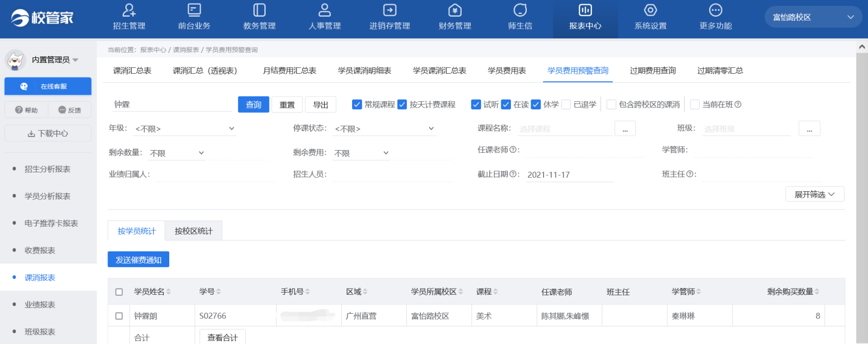Switch to 过期费用查询 tab
This screenshot has width=868, height=344.
pos(653,70)
